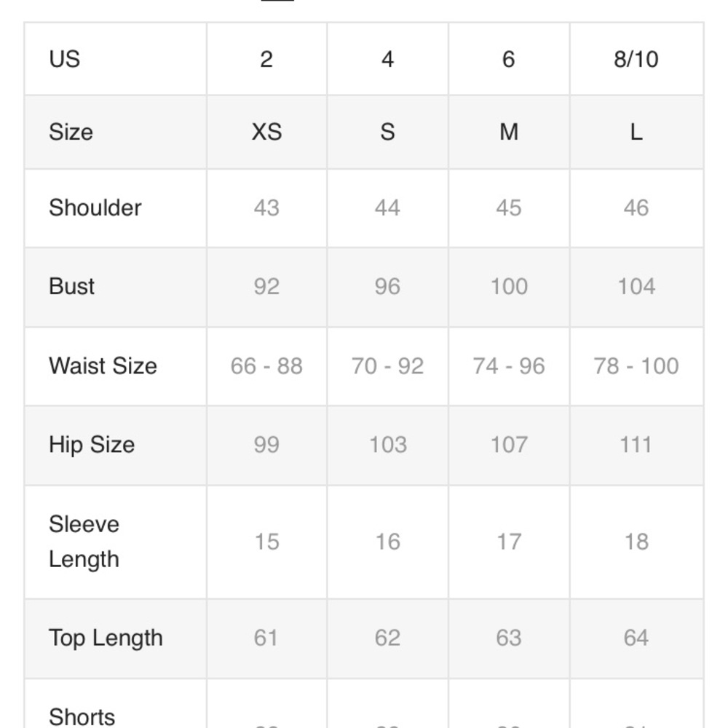
Task: Select waist range 66 - 88 cell
Action: point(266,365)
